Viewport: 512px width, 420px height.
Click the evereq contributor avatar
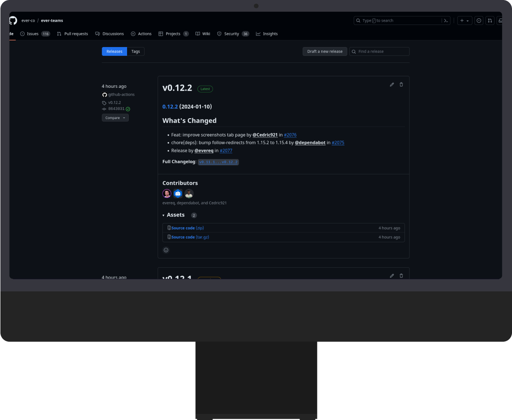click(x=167, y=194)
